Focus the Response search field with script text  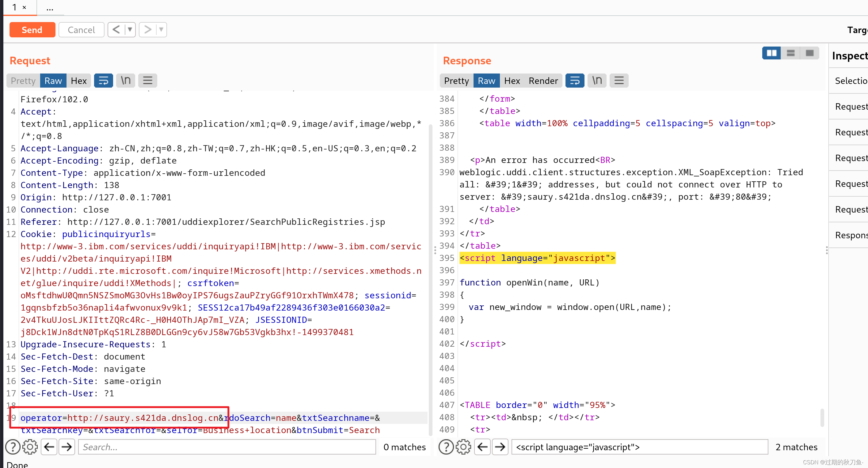(640, 447)
